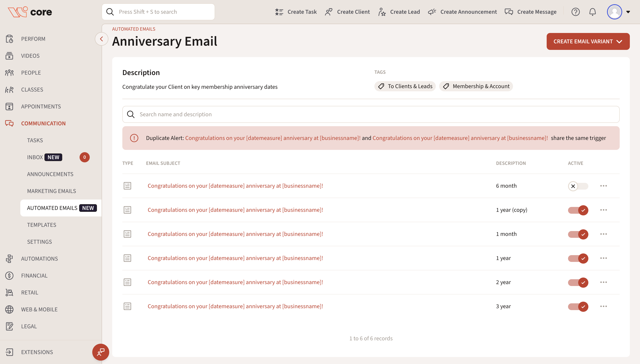Turn off the 3 year email toggle

point(578,307)
